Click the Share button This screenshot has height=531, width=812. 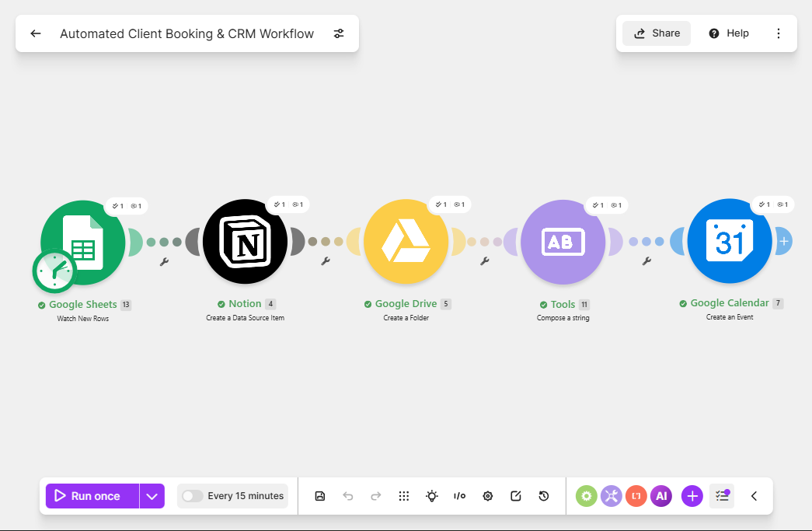[657, 33]
